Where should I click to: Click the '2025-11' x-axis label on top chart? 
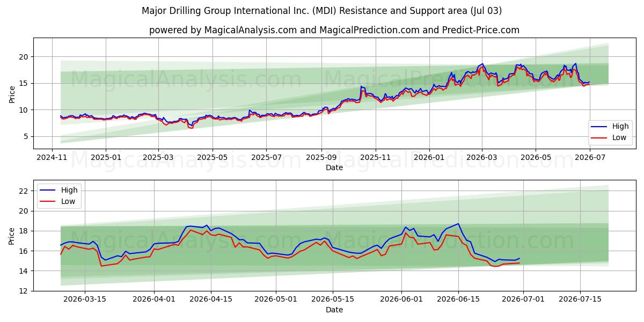point(376,157)
